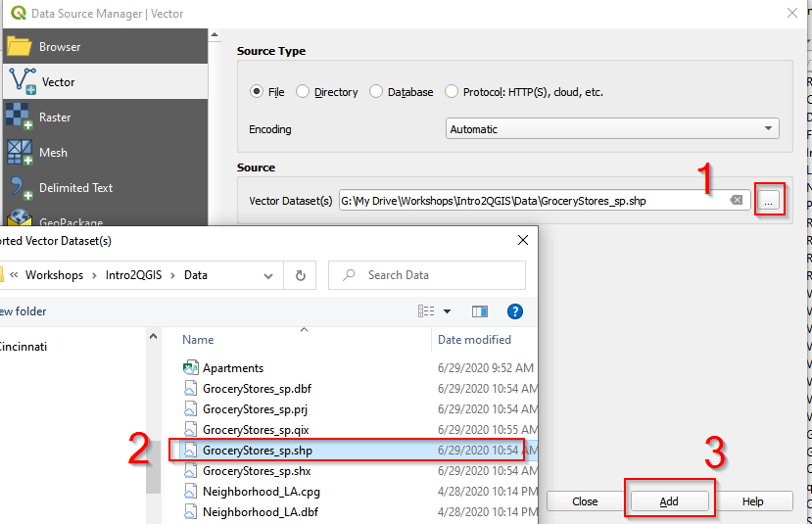Click the Search Data field

427,275
